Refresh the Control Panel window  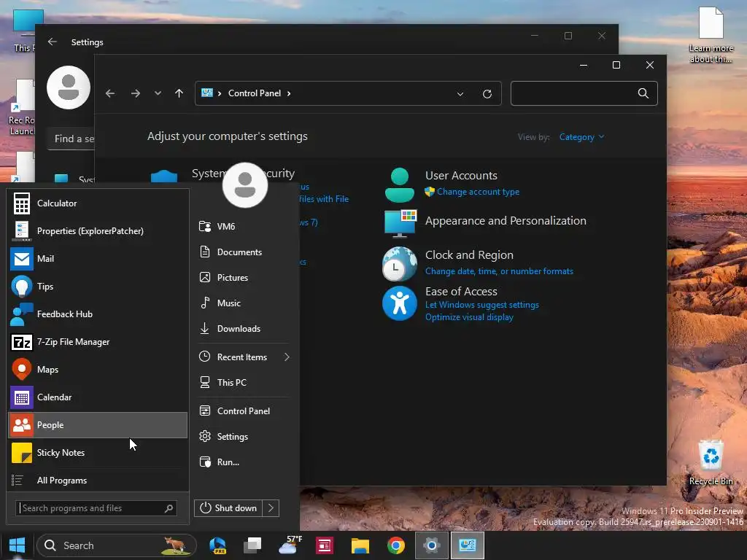487,94
